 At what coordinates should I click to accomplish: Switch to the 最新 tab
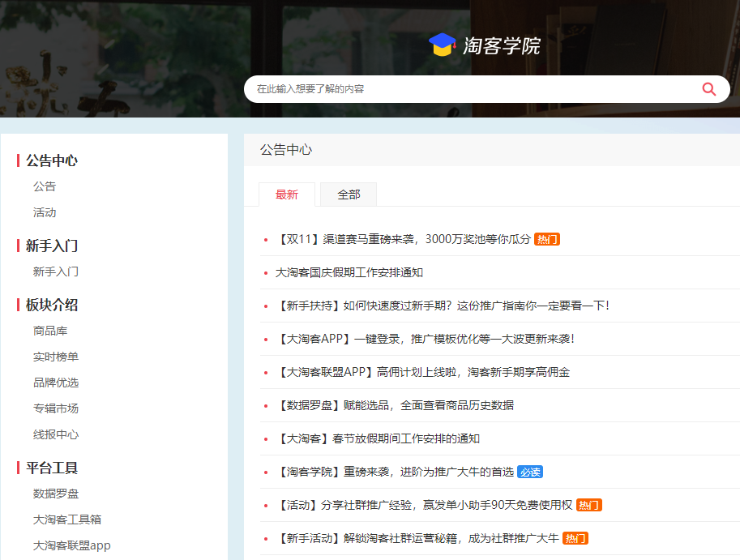287,195
